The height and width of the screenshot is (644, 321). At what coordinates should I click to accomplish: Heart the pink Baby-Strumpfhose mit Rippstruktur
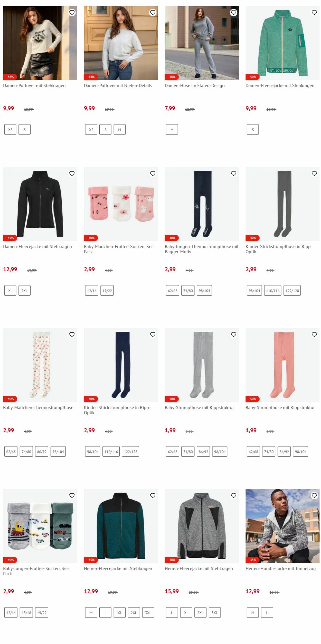314,334
